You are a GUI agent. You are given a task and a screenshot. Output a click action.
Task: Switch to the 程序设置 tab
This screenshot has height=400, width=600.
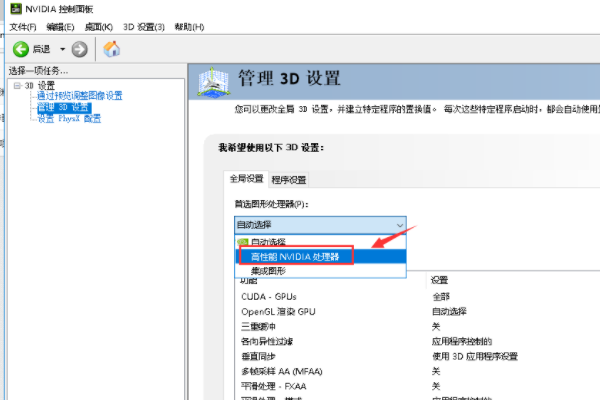[289, 180]
